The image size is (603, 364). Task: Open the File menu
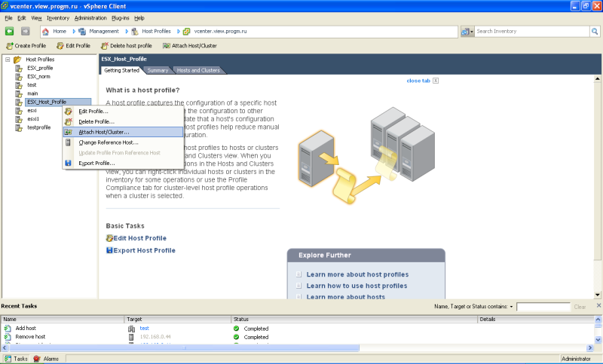[x=8, y=18]
